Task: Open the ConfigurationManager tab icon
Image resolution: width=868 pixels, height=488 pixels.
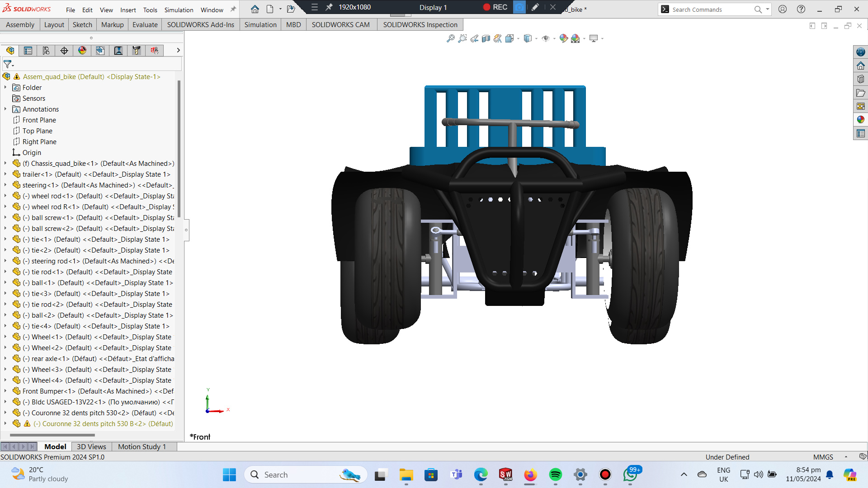Action: tap(46, 51)
